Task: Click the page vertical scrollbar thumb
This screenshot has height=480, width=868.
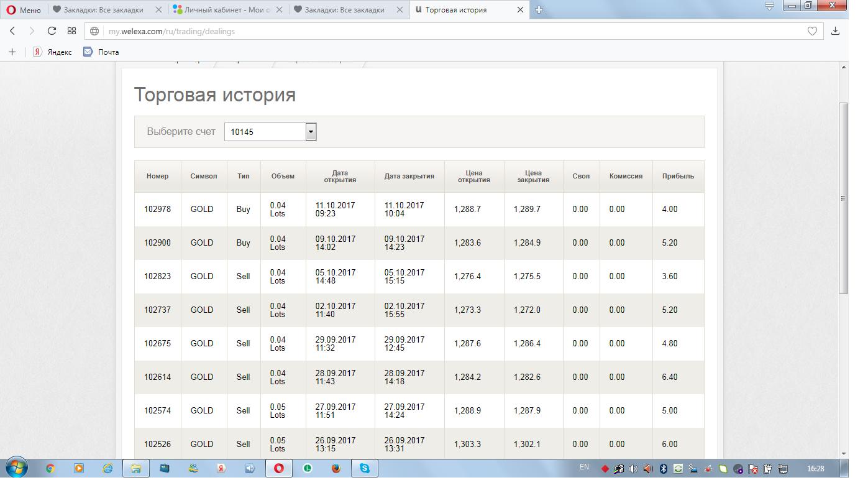Action: [x=843, y=198]
